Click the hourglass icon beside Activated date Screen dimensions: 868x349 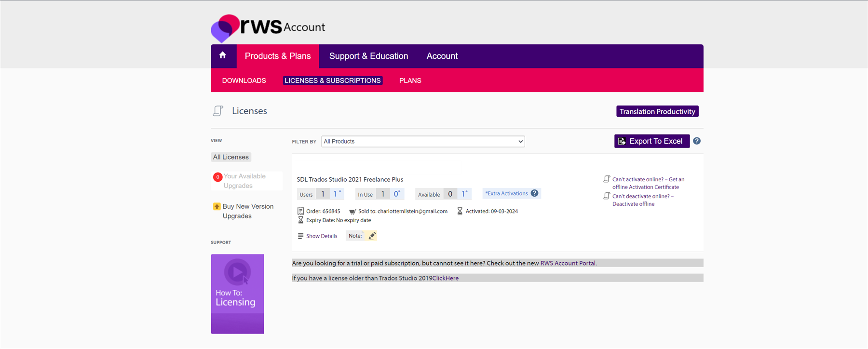point(460,211)
